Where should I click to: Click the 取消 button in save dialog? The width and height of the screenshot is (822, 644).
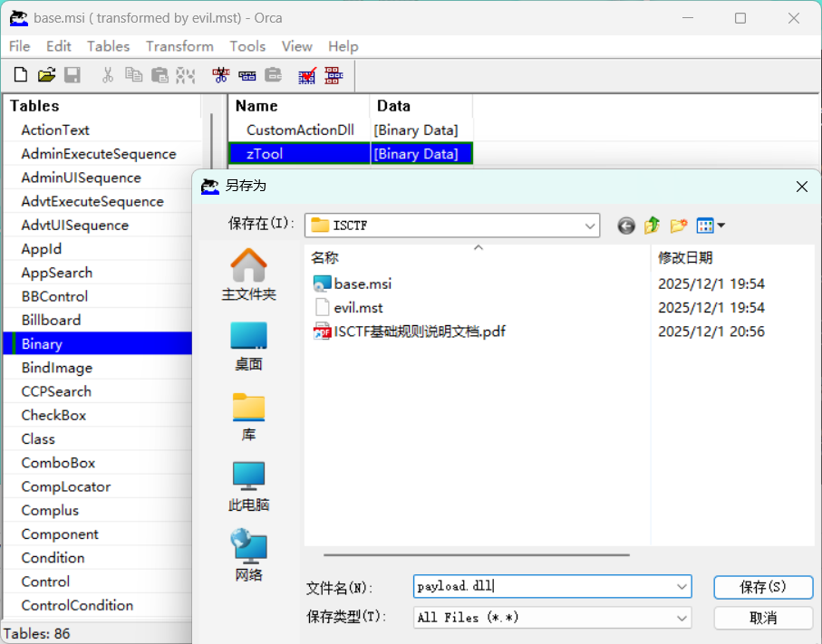pos(762,618)
